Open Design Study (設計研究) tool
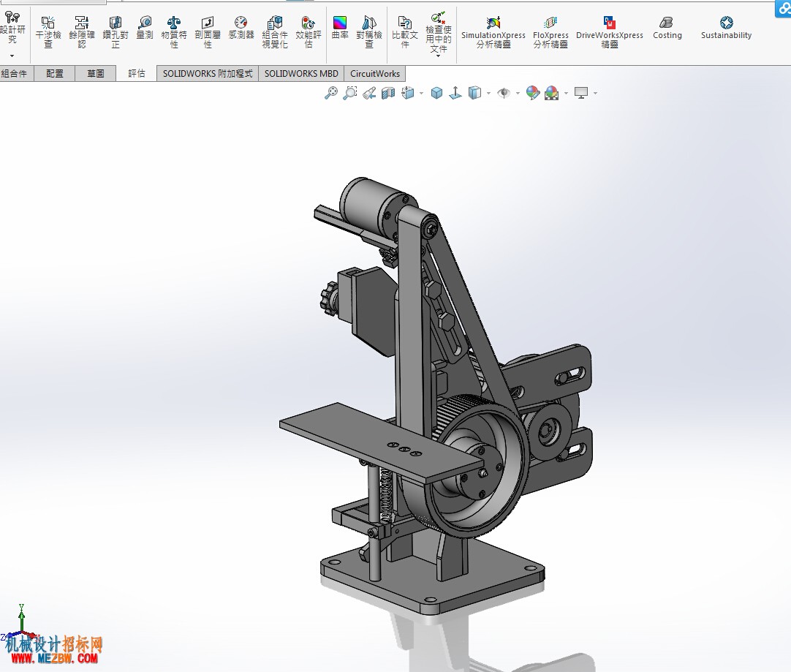791x672 pixels. tap(12, 29)
